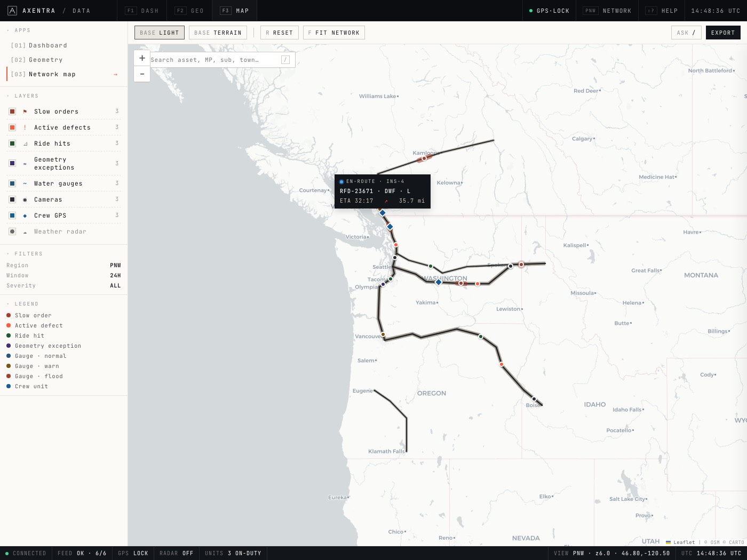Click the FIT NETWORK button

[x=334, y=33]
